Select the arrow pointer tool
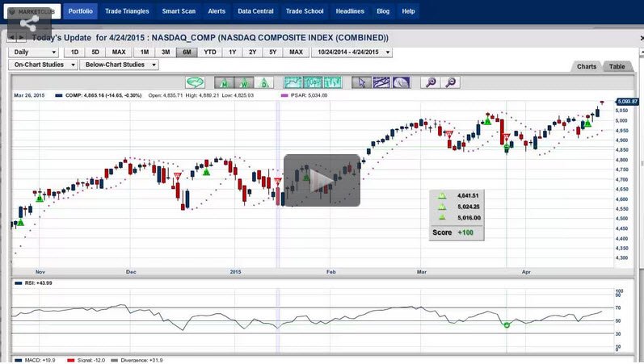This screenshot has width=644, height=364. coord(361,82)
